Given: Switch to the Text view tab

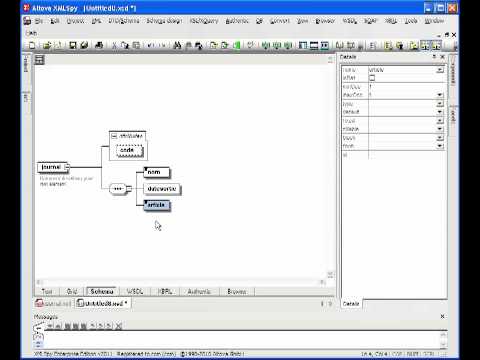Looking at the screenshot, I should (47, 292).
